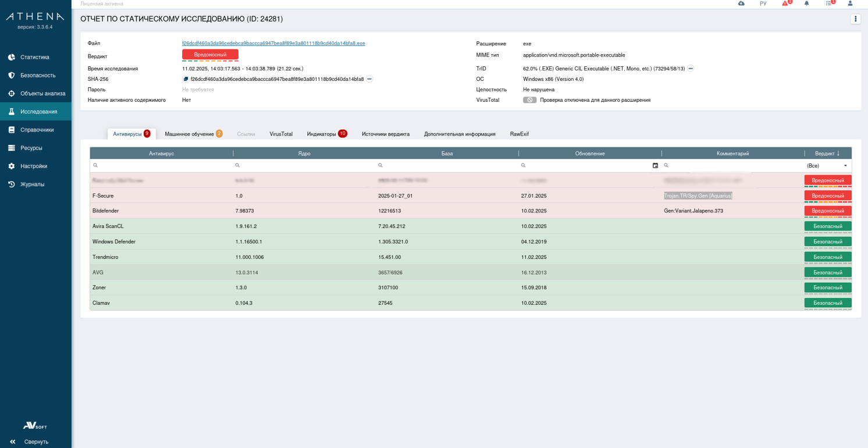The height and width of the screenshot is (448, 868).
Task: Open the three-dot report actions menu
Action: pos(855,19)
